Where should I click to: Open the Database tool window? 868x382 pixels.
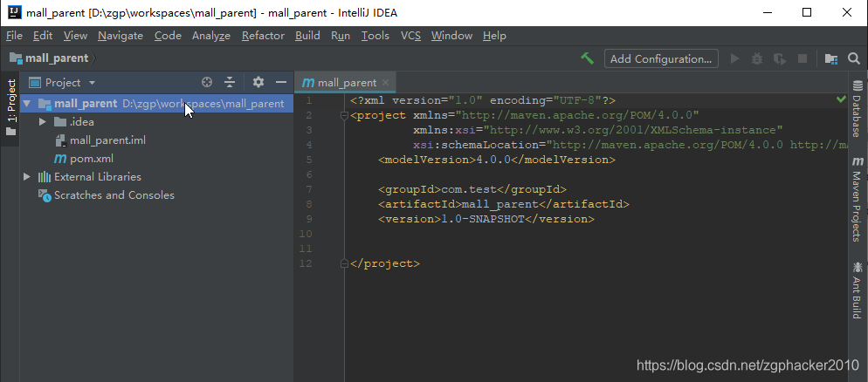tap(858, 109)
